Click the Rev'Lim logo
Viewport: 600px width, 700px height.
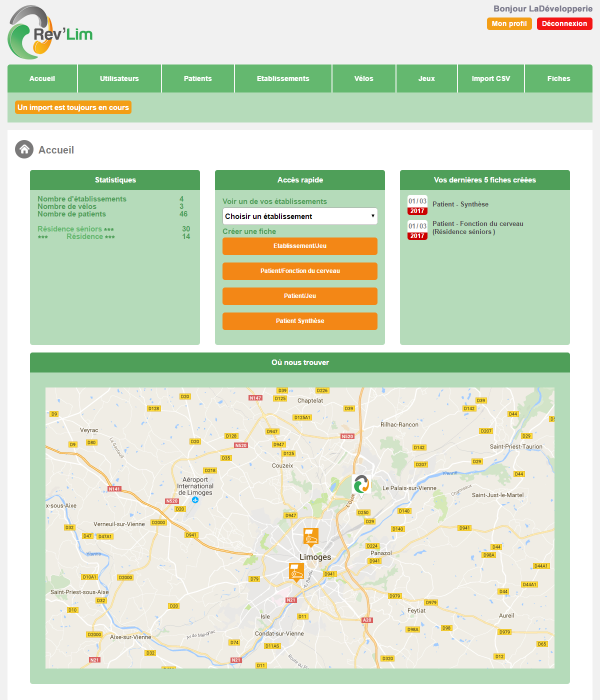coord(50,33)
